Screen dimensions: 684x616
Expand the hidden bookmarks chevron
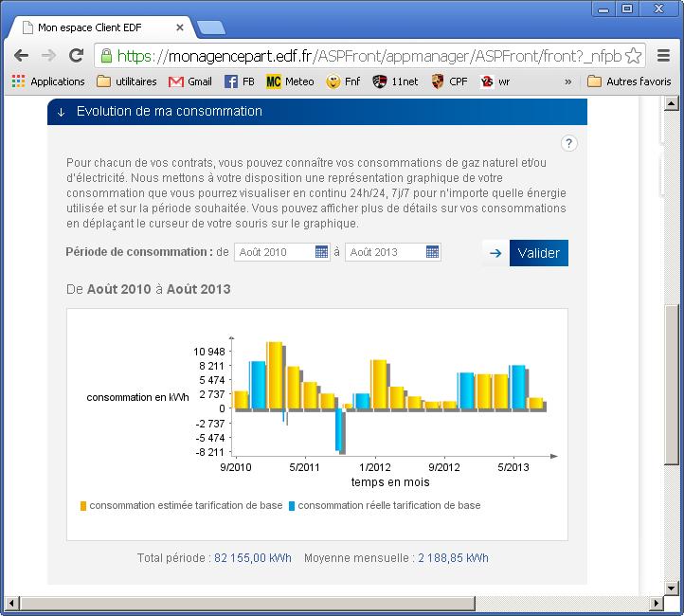click(x=567, y=82)
